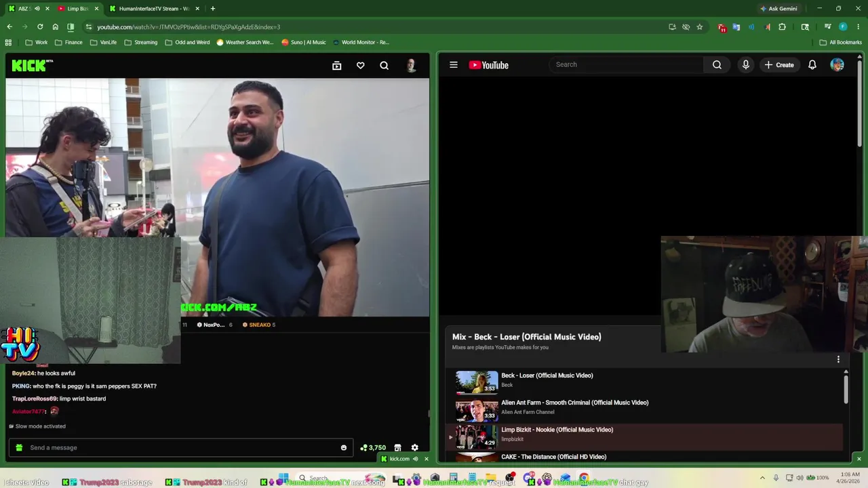Click the browser address bar URL
Image resolution: width=868 pixels, height=488 pixels.
[189, 27]
